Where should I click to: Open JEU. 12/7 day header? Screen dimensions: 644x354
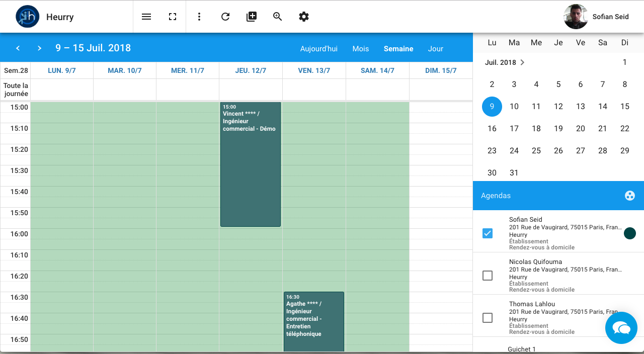pos(251,70)
